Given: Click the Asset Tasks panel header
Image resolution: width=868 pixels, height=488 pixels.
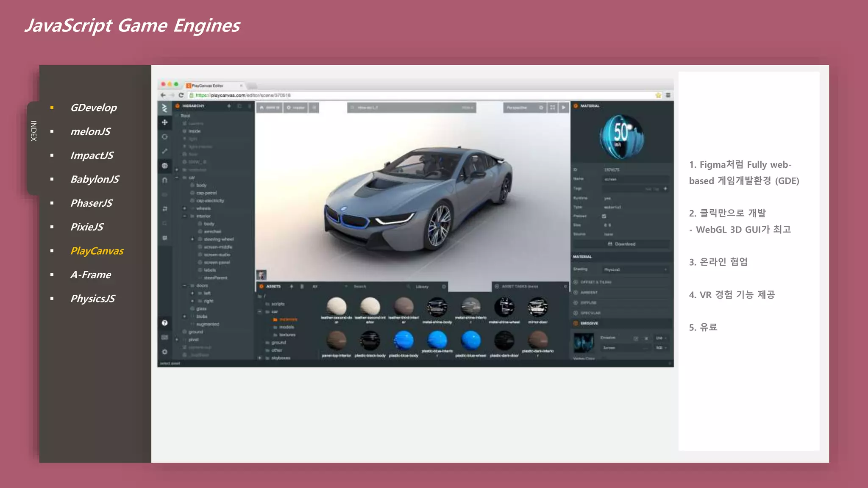Looking at the screenshot, I should 530,287.
